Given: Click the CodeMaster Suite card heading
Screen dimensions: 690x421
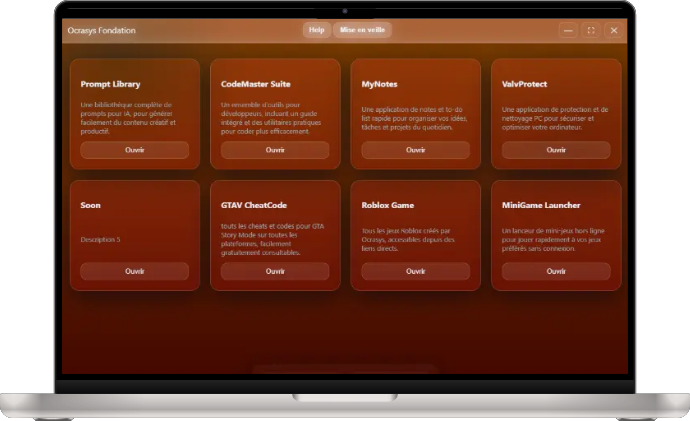Looking at the screenshot, I should [x=256, y=84].
